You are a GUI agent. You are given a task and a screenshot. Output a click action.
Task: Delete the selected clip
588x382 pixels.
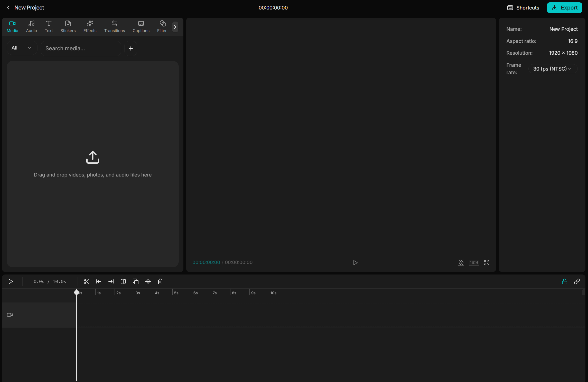pos(160,281)
